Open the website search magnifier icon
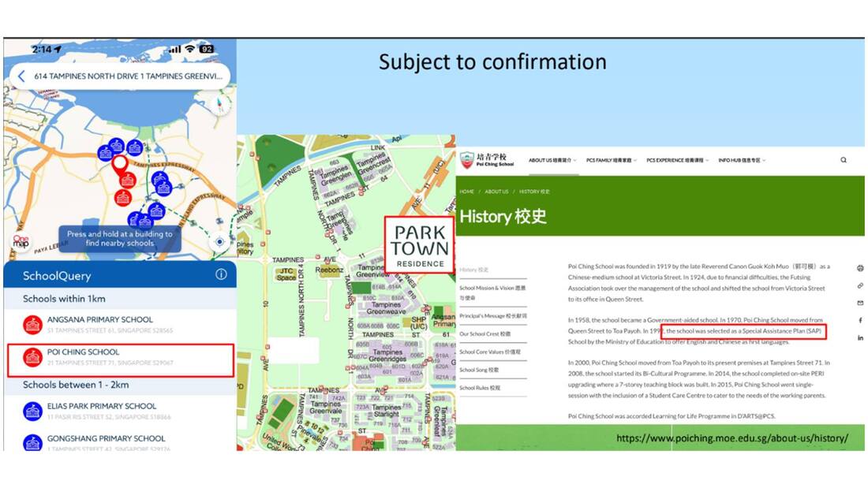Screen dimensions: 868x488 [x=844, y=160]
